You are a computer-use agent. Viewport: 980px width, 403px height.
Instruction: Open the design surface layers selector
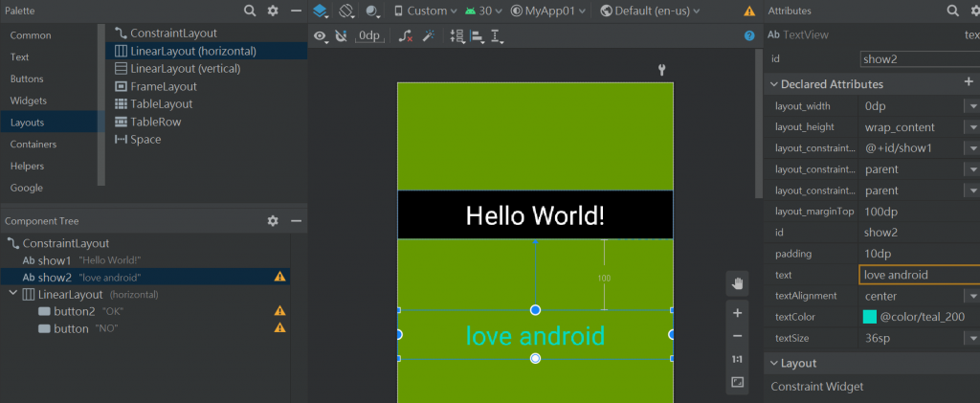tap(321, 11)
